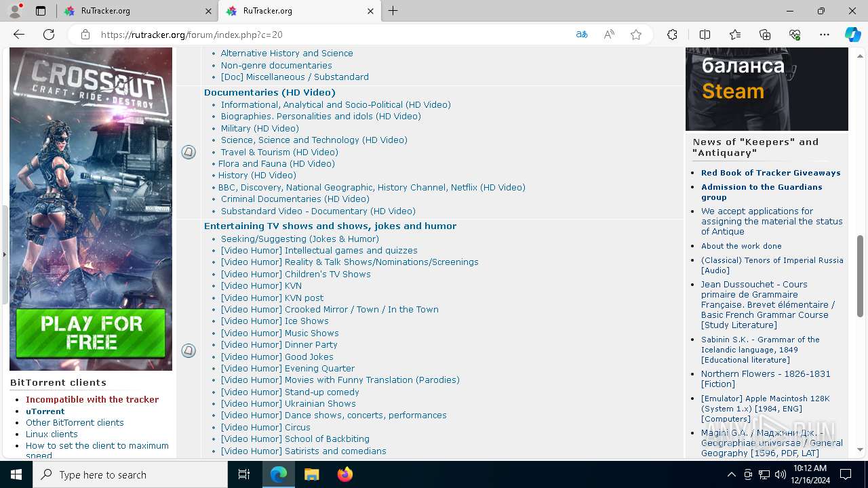Open [Video Humor] KVN post link
Image resolution: width=868 pixels, height=488 pixels.
click(x=272, y=298)
